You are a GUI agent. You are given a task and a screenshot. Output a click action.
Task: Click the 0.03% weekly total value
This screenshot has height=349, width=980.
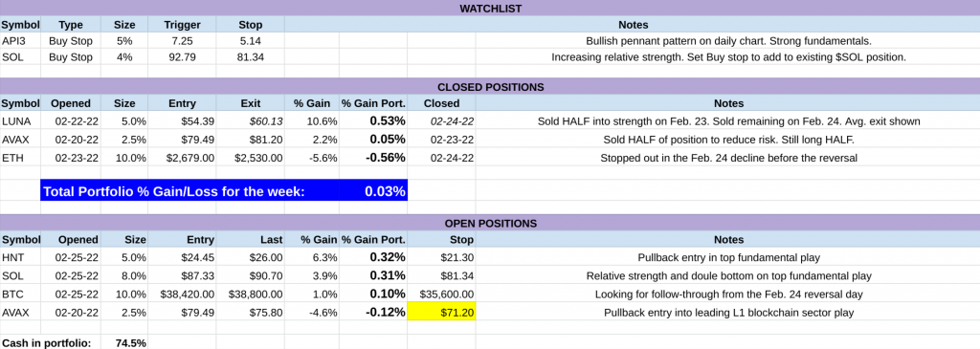[x=385, y=191]
